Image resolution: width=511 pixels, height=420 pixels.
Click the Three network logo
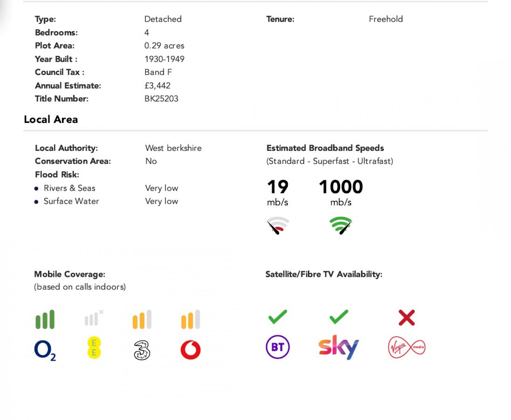(x=142, y=350)
